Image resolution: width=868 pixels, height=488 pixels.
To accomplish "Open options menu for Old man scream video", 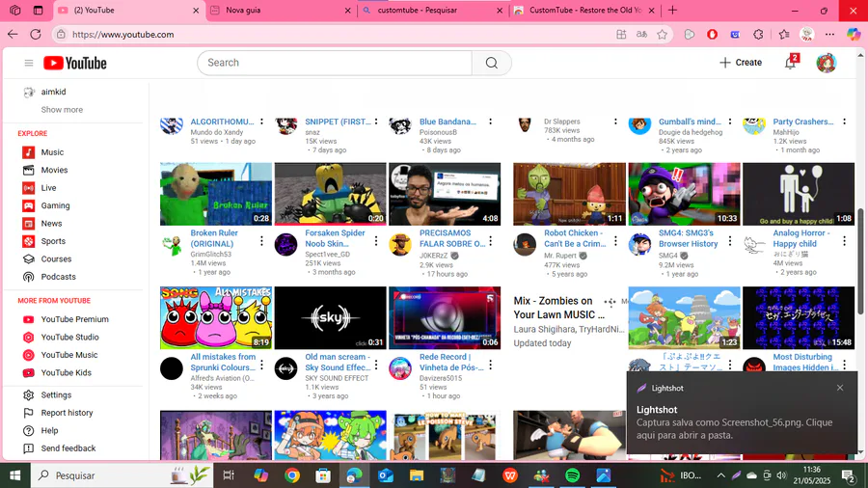I will click(x=376, y=366).
